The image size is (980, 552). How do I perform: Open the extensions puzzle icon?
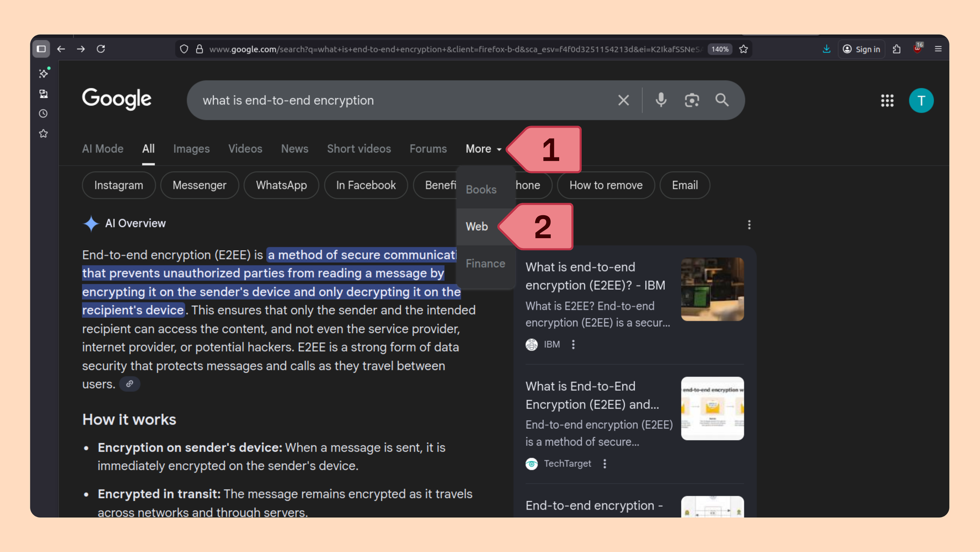click(x=897, y=49)
